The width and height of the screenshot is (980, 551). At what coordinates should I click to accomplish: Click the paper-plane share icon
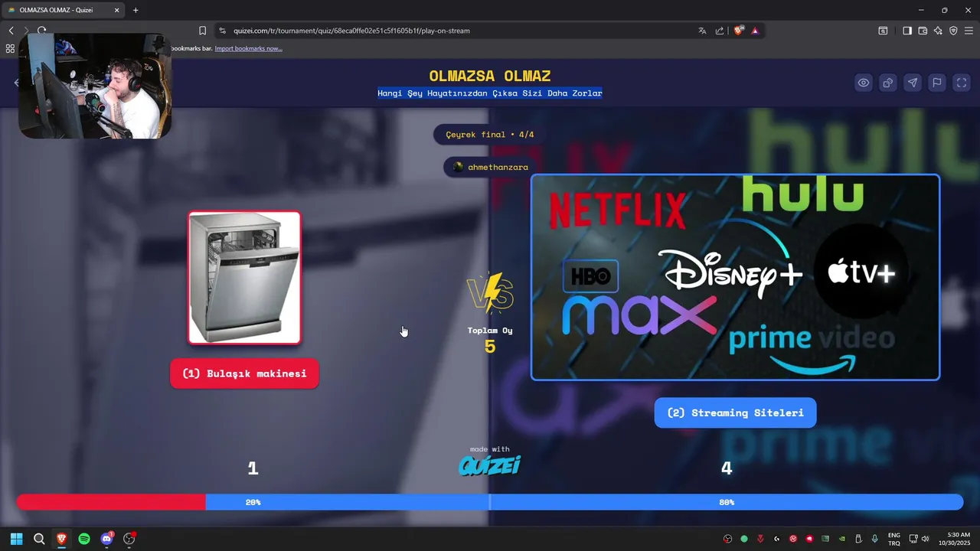pyautogui.click(x=913, y=83)
